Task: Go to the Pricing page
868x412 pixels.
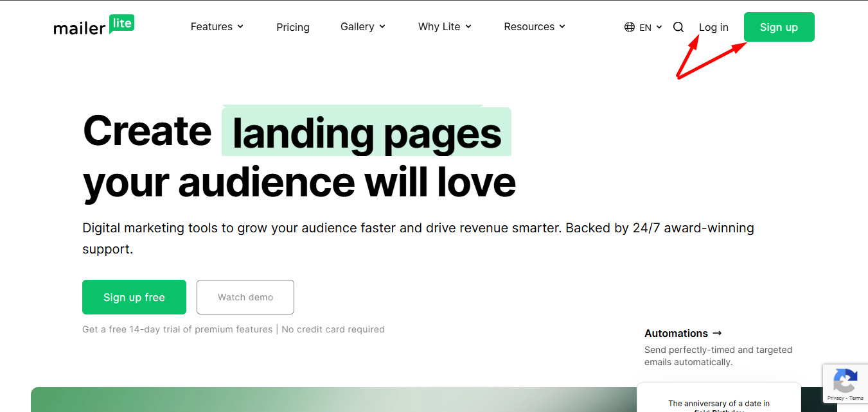Action: (x=293, y=27)
